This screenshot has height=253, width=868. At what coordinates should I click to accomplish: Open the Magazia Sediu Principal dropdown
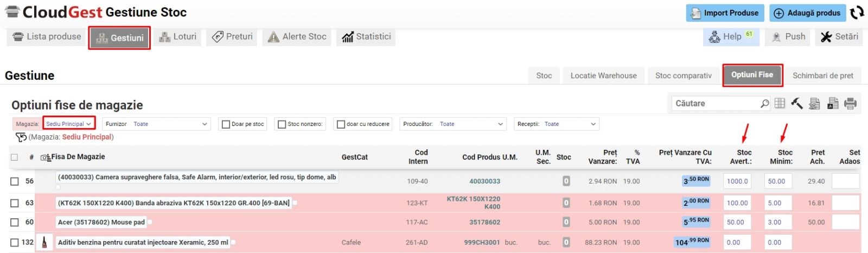pos(69,124)
